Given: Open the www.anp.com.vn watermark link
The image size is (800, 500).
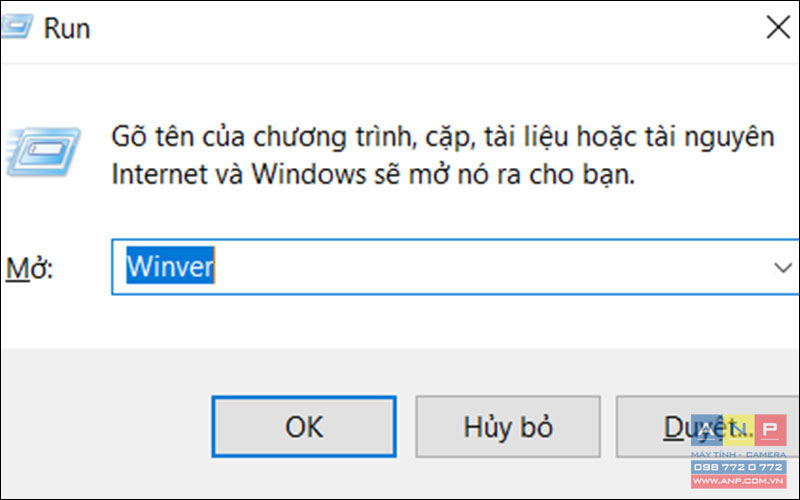Looking at the screenshot, I should click(x=738, y=481).
